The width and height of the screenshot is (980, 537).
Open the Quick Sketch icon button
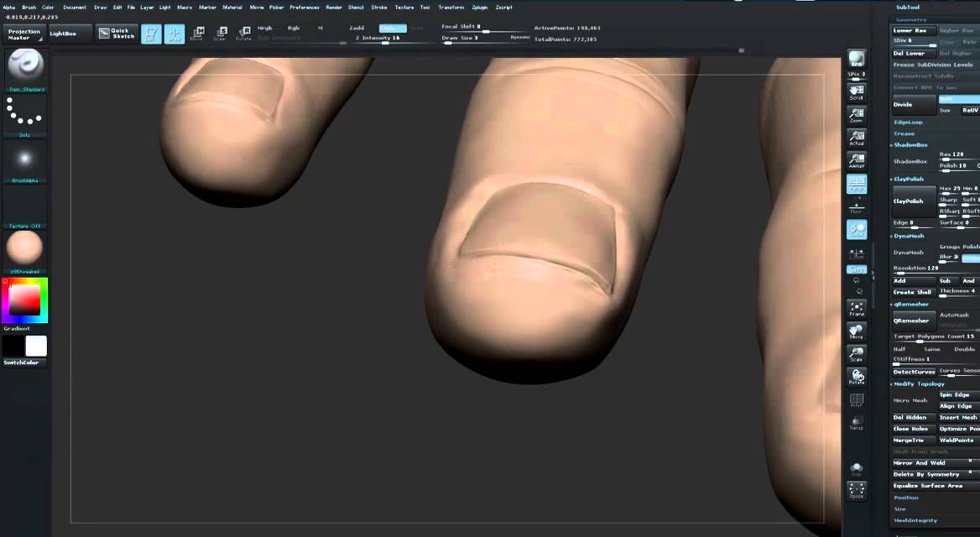117,34
